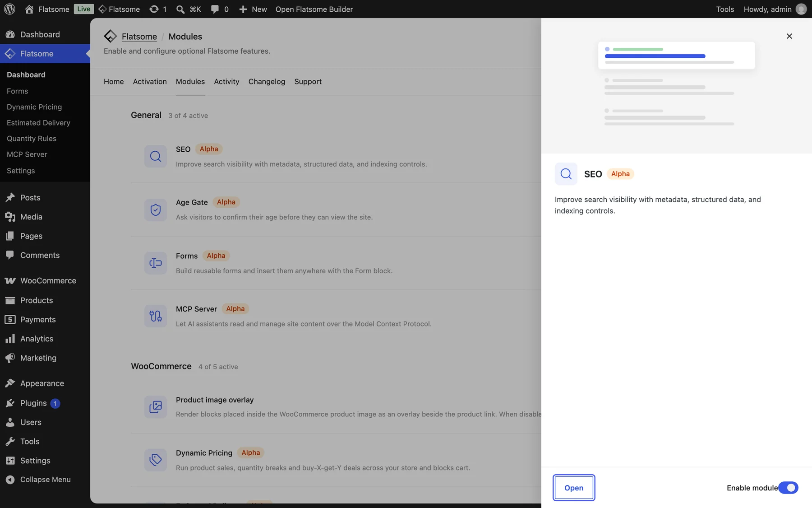Switch to the Activation tab
This screenshot has width=812, height=508.
(x=150, y=81)
